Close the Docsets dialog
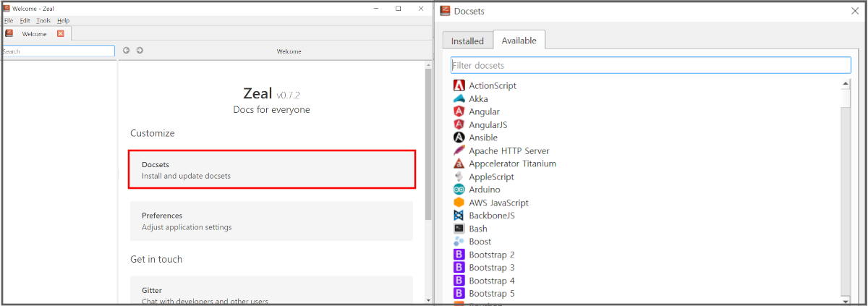Screen dimensions: 868x306 [854, 11]
